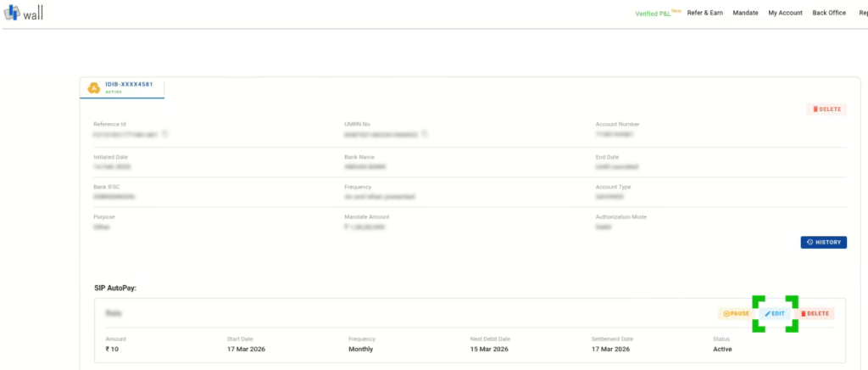Click the SIP amount ₹ 10 value
Screen dimensions: 868x370
click(114, 349)
